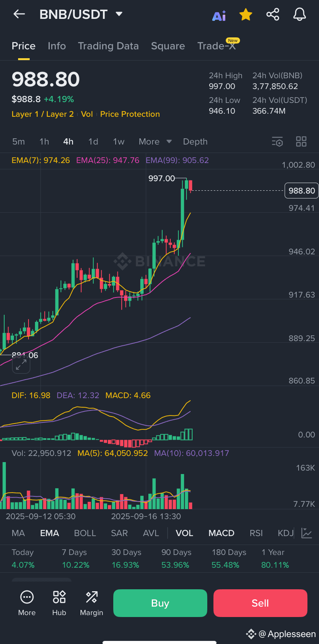Open the AI analysis icon

click(x=219, y=15)
